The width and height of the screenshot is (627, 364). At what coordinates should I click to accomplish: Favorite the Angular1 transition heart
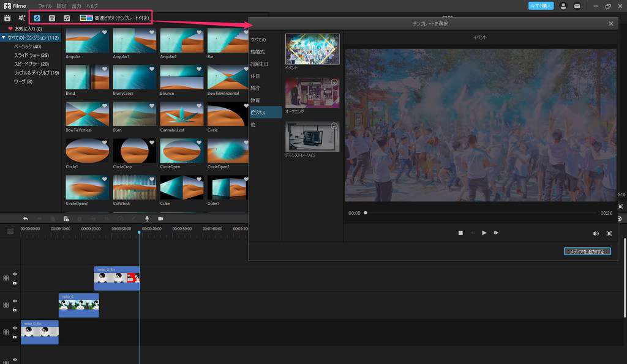[x=152, y=32]
